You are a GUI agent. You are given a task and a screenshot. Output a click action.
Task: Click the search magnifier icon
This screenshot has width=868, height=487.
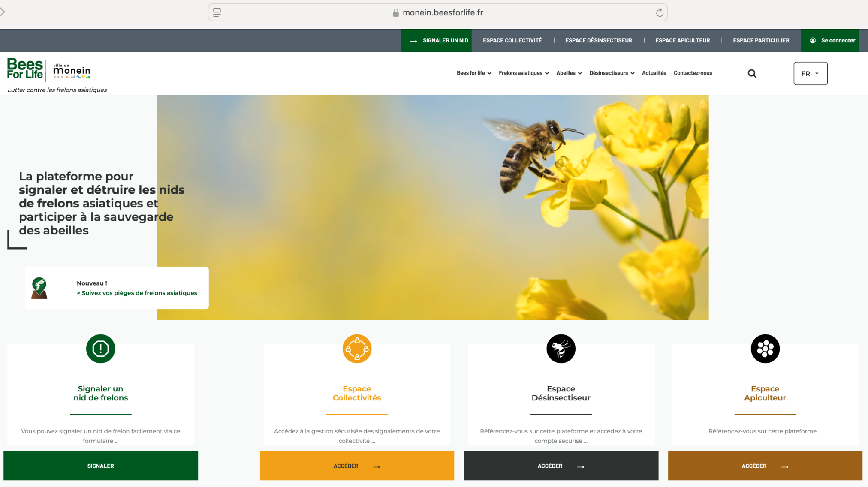click(x=752, y=73)
